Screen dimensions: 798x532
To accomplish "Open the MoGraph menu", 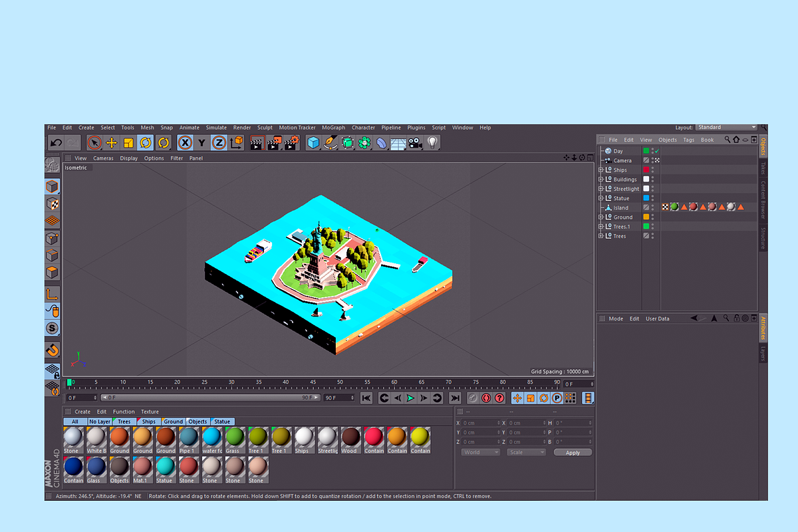I will pos(334,128).
